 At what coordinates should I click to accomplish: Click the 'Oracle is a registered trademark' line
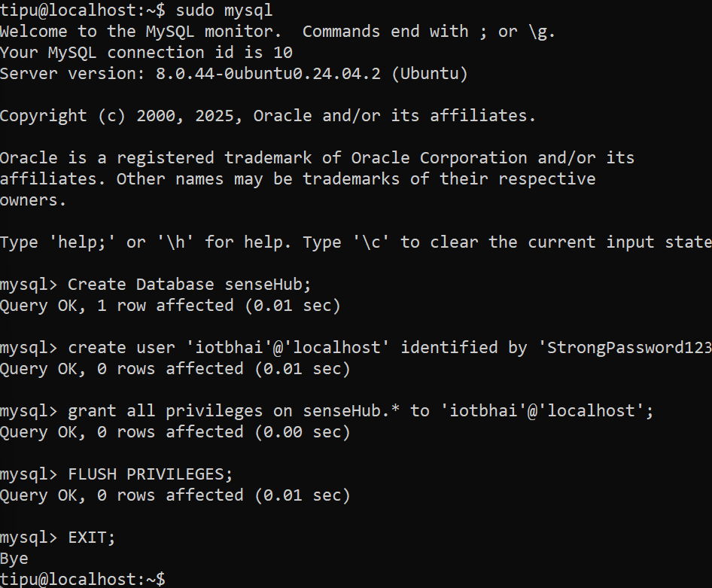(x=317, y=158)
